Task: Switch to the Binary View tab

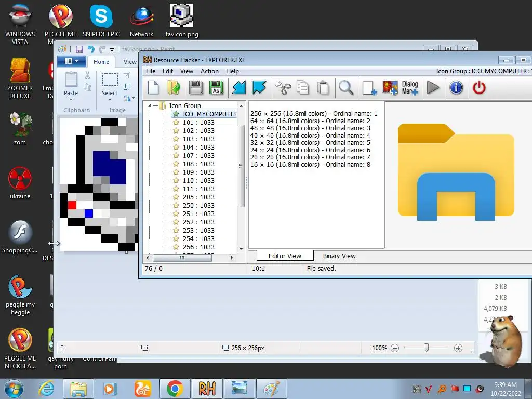Action: (339, 256)
